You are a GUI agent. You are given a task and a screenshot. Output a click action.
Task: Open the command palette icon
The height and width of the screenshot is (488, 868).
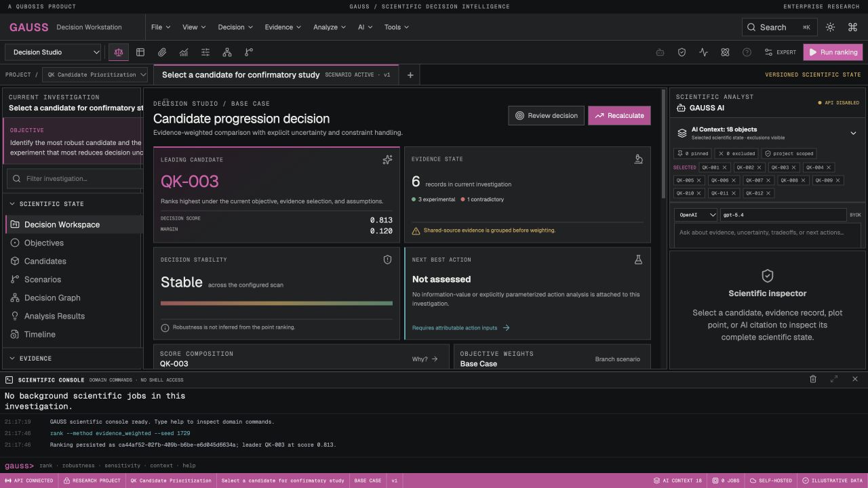click(852, 27)
